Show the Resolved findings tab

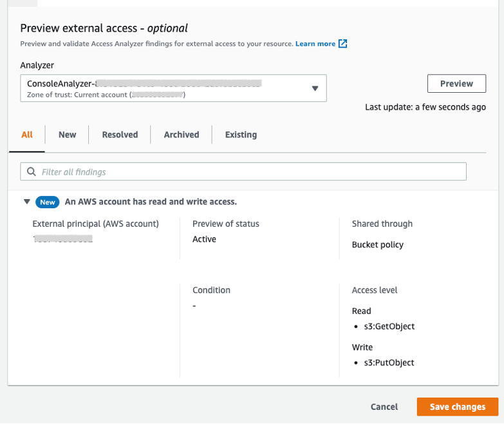tap(120, 135)
